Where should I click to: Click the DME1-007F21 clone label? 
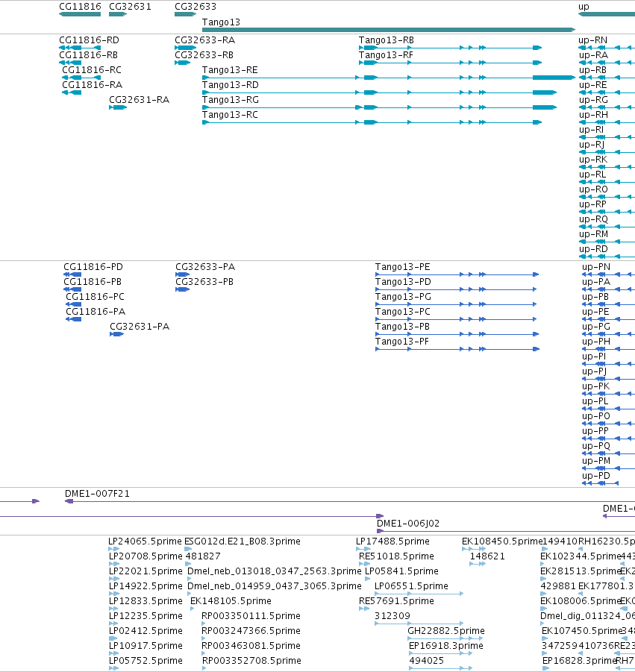(97, 493)
